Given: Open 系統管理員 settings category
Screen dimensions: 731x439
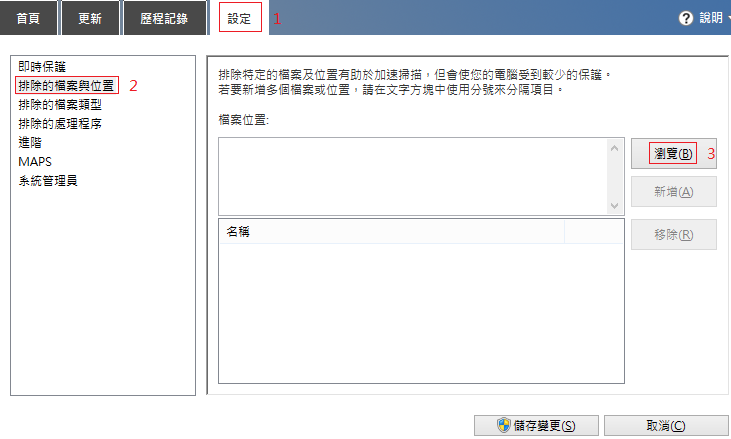Looking at the screenshot, I should pyautogui.click(x=48, y=181).
